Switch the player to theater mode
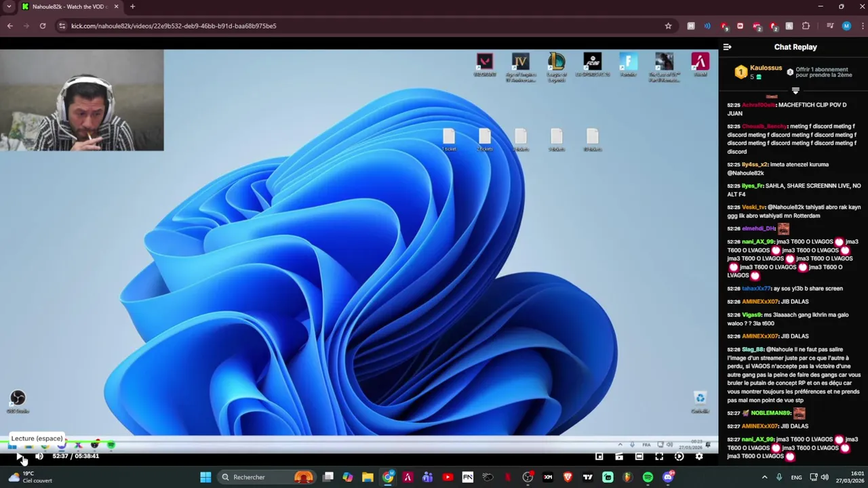The width and height of the screenshot is (868, 488). click(639, 456)
